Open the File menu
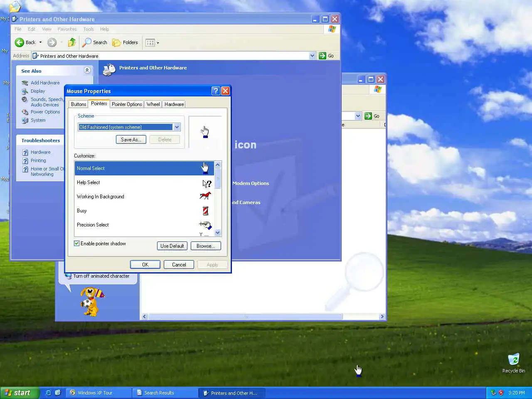 [18, 29]
